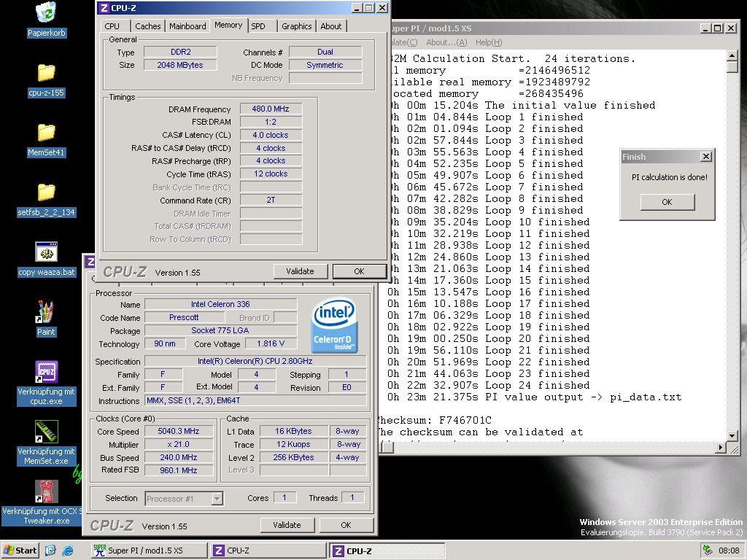Open the Mainboard tab
747x560 pixels.
pos(187,26)
